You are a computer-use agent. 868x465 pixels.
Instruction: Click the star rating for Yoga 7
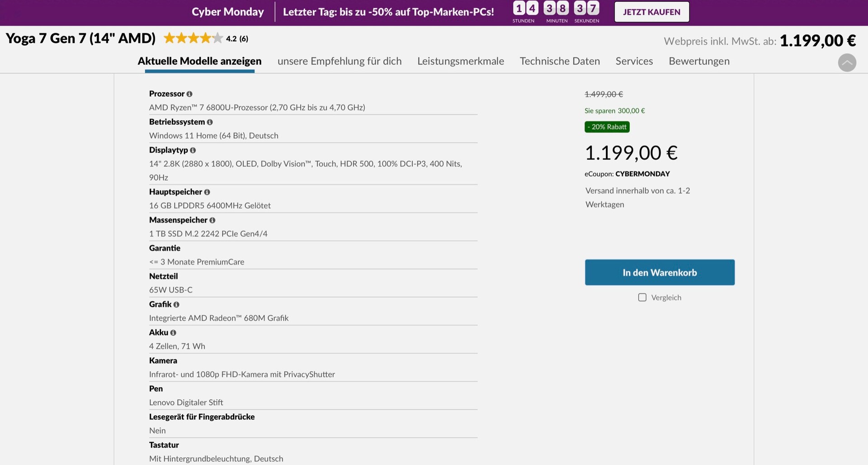pyautogui.click(x=193, y=38)
